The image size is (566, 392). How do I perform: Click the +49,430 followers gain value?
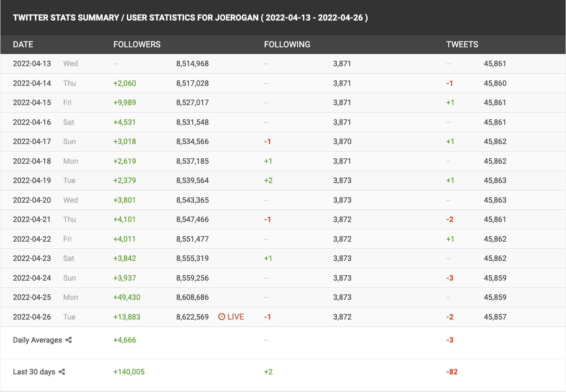(x=127, y=297)
